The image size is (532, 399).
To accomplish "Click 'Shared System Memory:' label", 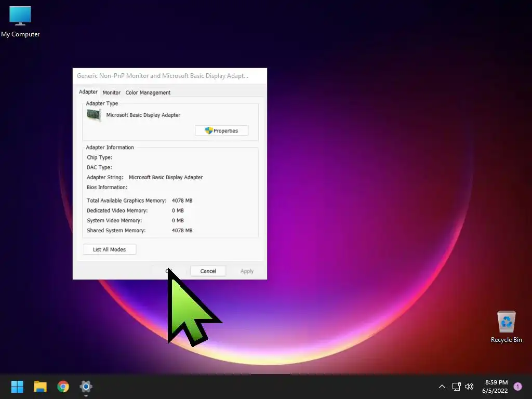I will point(116,230).
